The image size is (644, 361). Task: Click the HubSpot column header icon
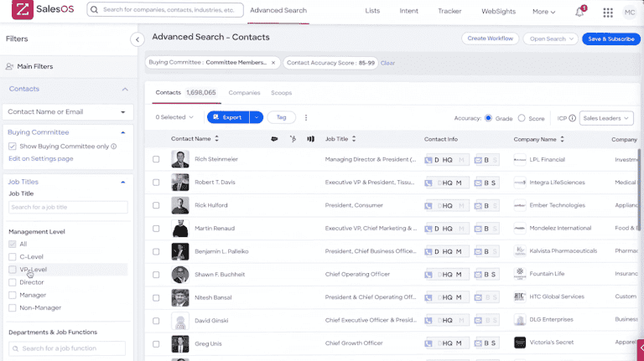[293, 139]
